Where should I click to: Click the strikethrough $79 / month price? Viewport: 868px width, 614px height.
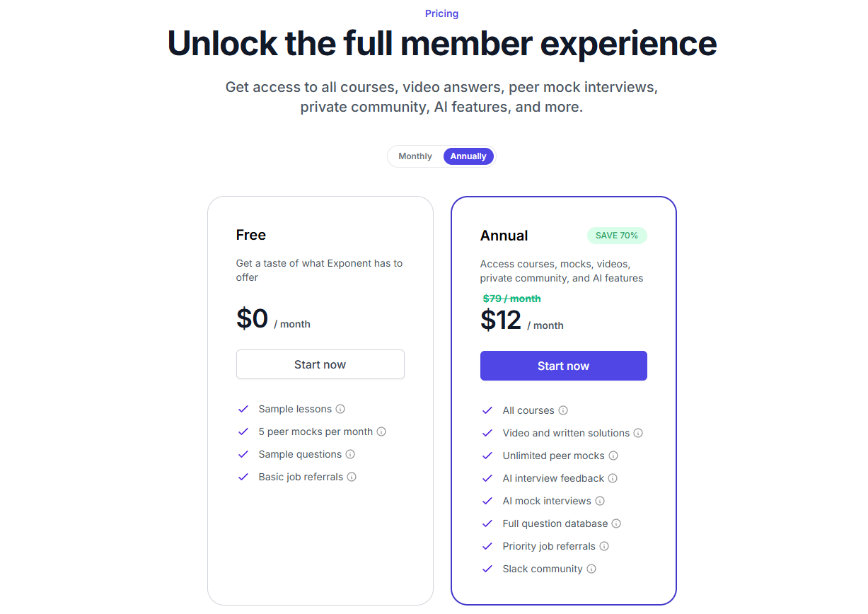click(x=511, y=299)
